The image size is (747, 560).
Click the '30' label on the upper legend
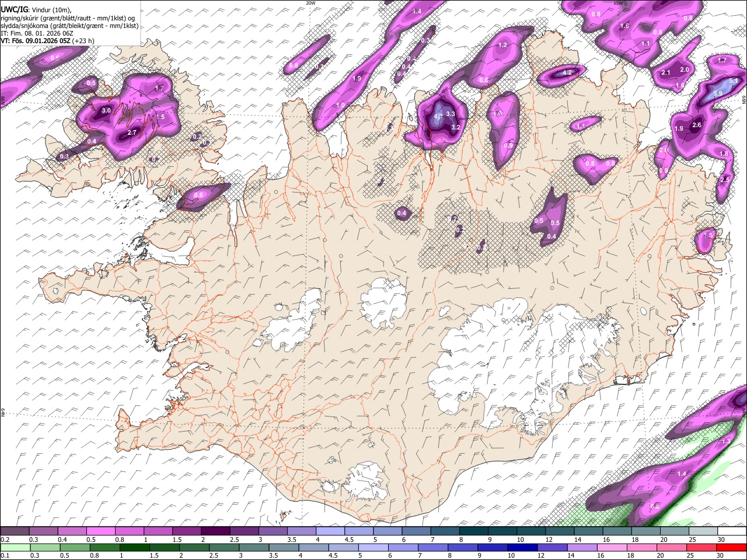point(721,540)
